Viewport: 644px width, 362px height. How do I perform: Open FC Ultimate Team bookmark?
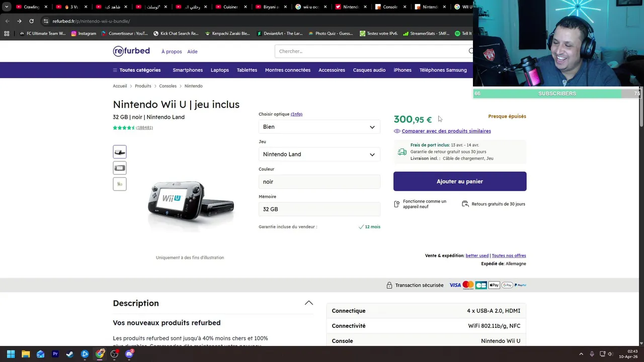42,34
